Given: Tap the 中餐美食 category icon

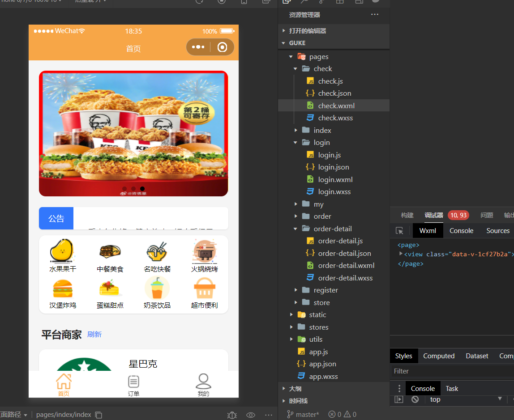Looking at the screenshot, I should coord(110,251).
